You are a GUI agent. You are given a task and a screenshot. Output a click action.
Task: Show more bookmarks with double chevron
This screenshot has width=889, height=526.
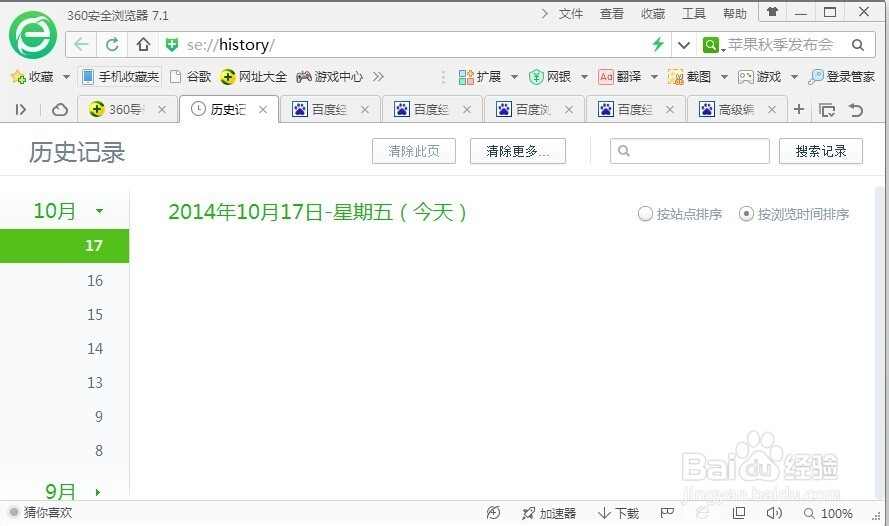pos(378,77)
